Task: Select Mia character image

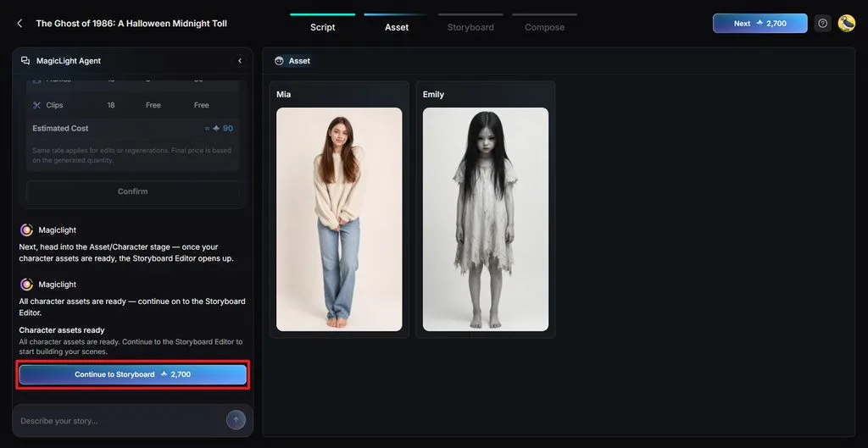Action: [x=339, y=219]
